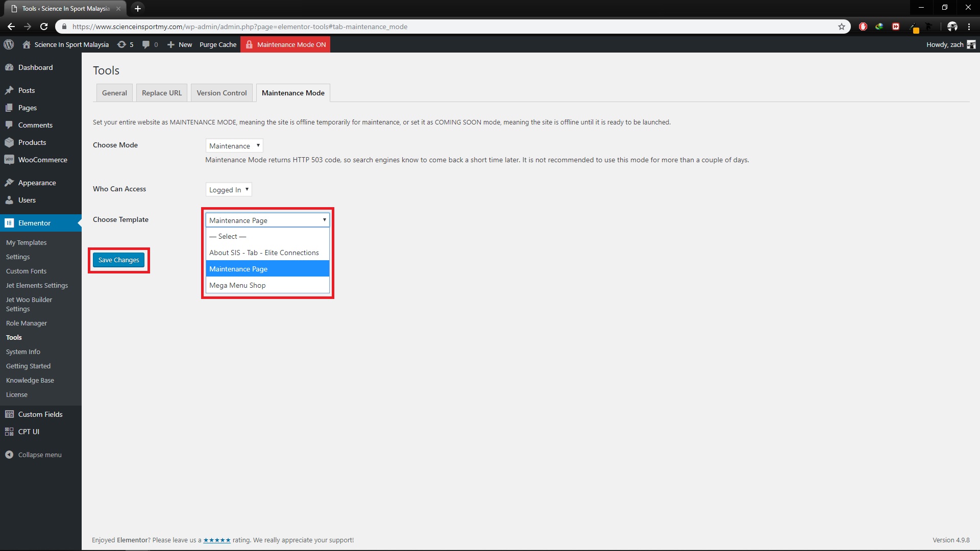
Task: Open My Templates in the Elementor submenu
Action: [x=27, y=242]
